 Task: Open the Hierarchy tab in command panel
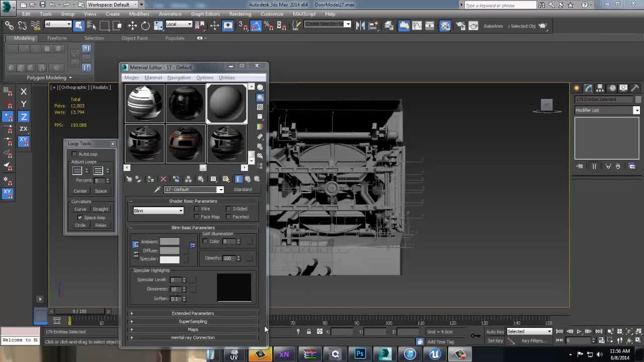coord(600,88)
